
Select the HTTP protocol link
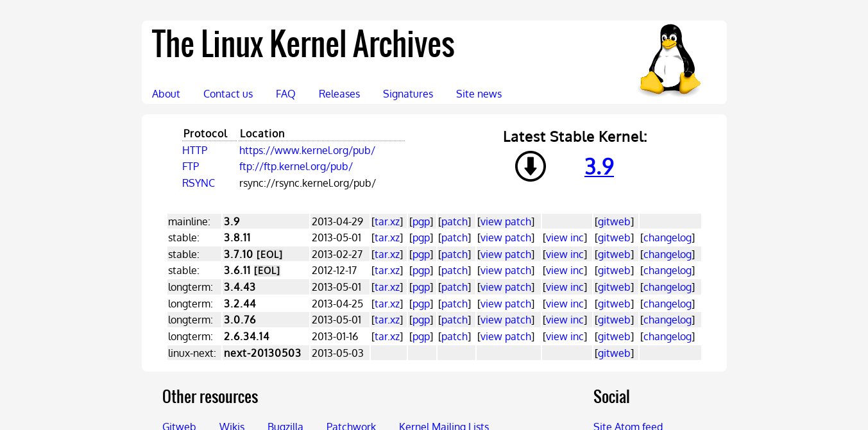coord(195,150)
